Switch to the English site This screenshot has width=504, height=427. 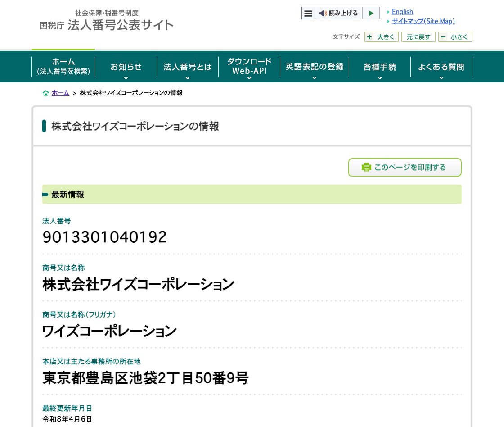(402, 12)
